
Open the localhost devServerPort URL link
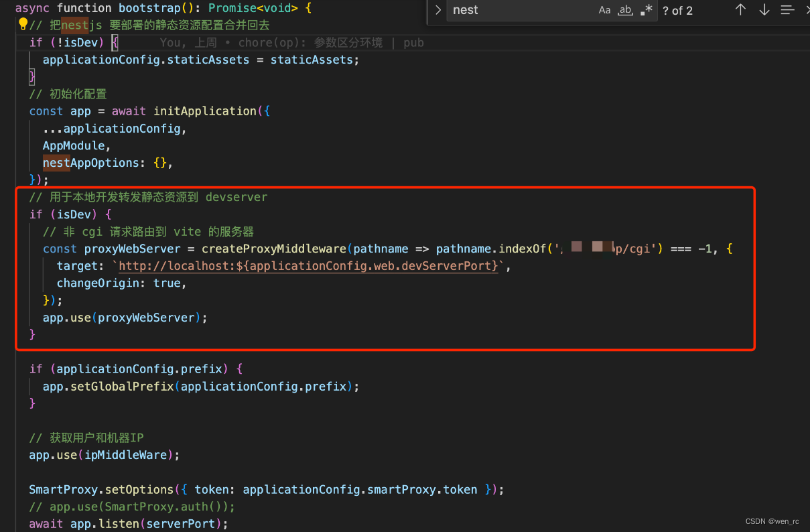tap(309, 266)
